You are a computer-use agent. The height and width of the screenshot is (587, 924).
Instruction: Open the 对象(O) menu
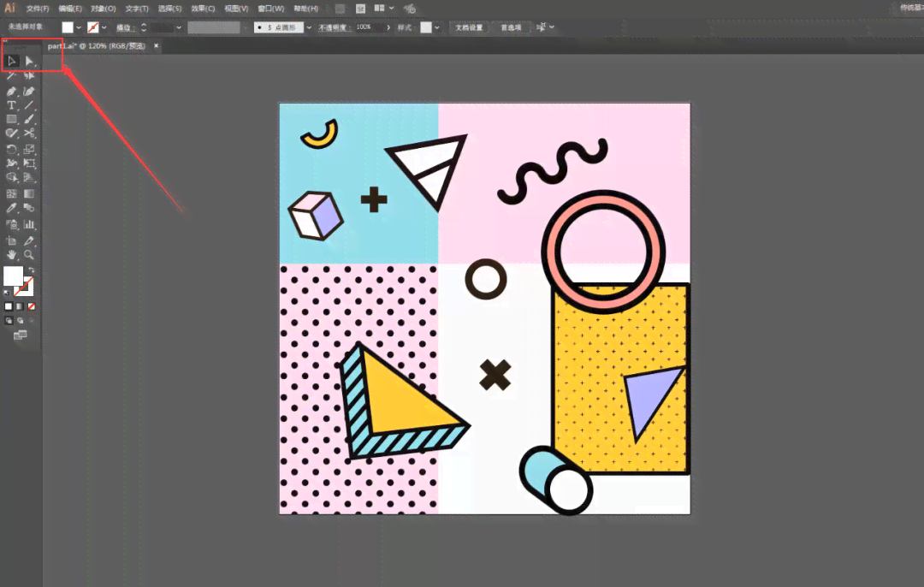click(104, 9)
